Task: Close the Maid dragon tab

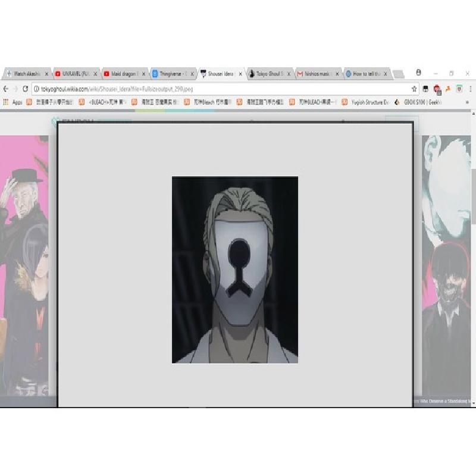Action: point(143,74)
